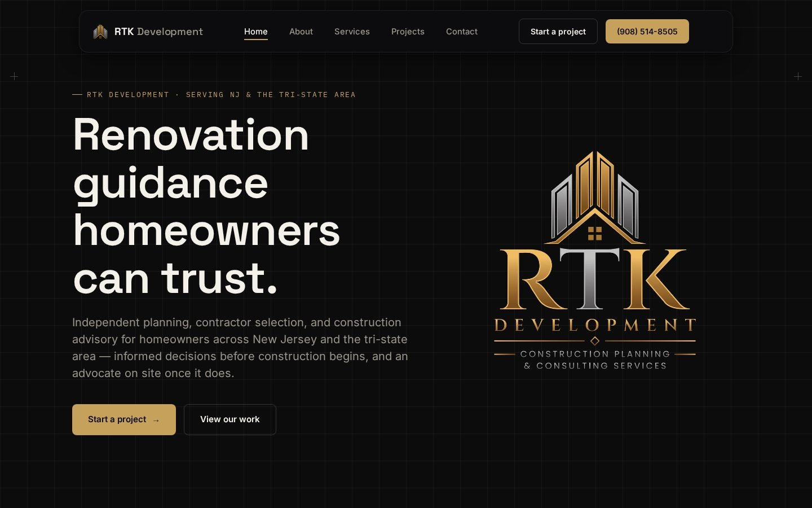Open the About page link
The width and height of the screenshot is (812, 508).
click(301, 32)
